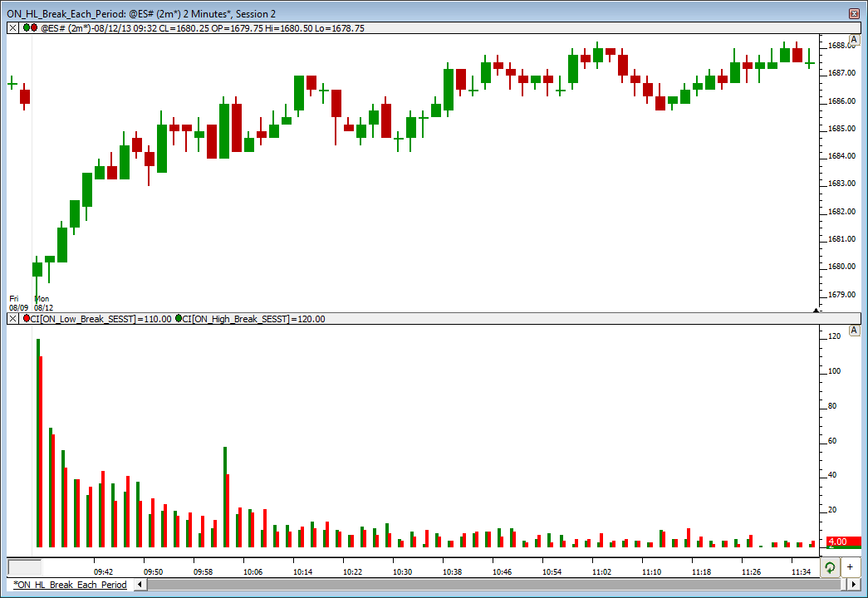Click the green ON_High_Break_SESST marker dot

pyautogui.click(x=179, y=319)
